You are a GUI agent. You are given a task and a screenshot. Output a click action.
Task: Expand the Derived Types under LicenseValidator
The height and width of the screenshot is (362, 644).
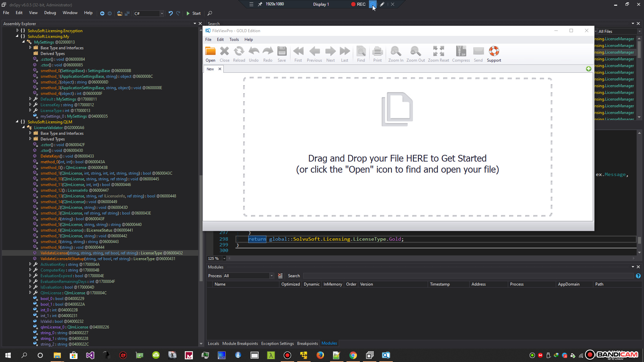[x=30, y=139]
